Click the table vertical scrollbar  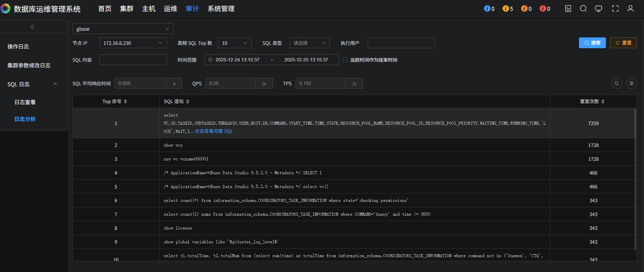[x=635, y=179]
